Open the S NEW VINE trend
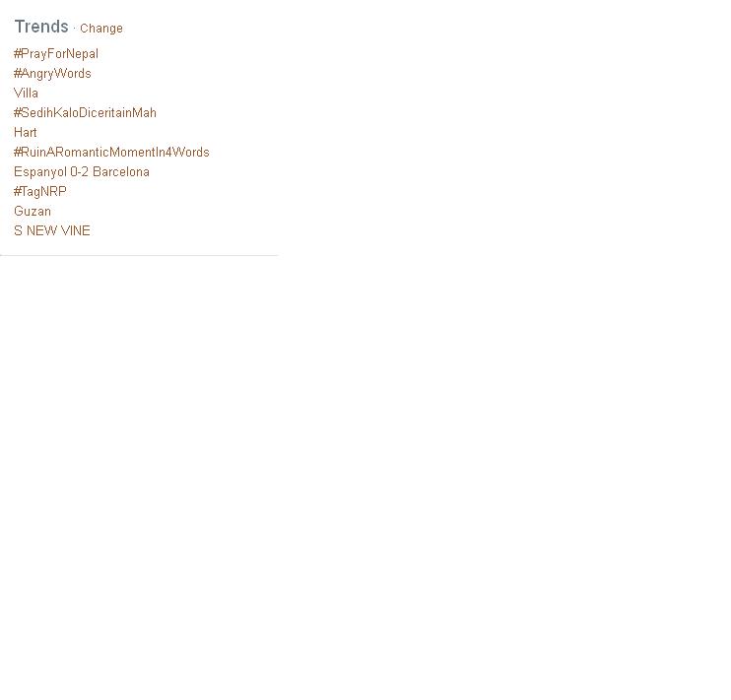Viewport: 731px width, 700px height. tap(52, 230)
